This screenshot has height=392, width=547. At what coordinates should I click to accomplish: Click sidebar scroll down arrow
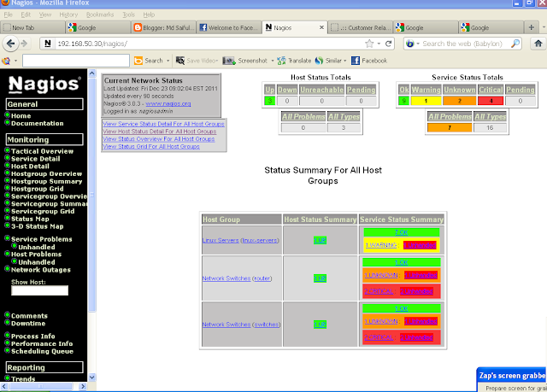coord(91,377)
